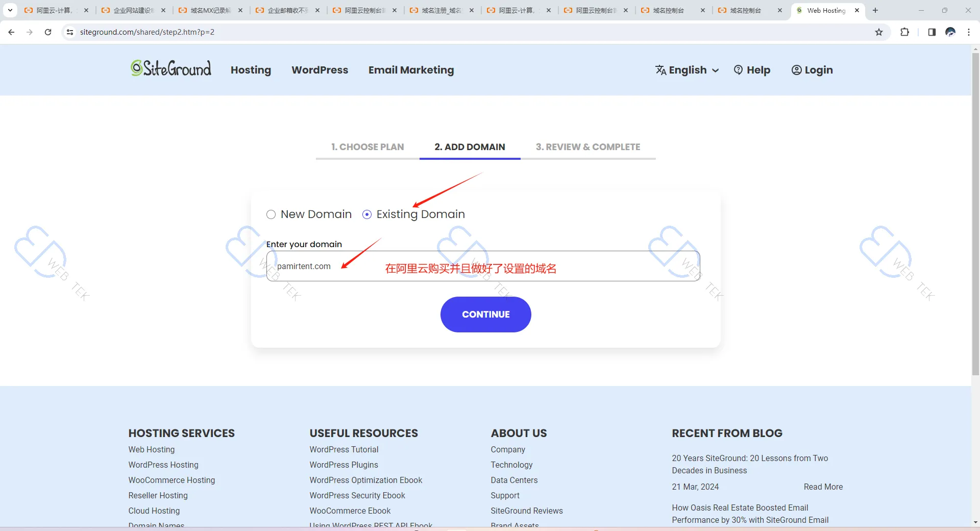This screenshot has width=980, height=531.
Task: Open WordPress Hosting footer link
Action: point(163,465)
